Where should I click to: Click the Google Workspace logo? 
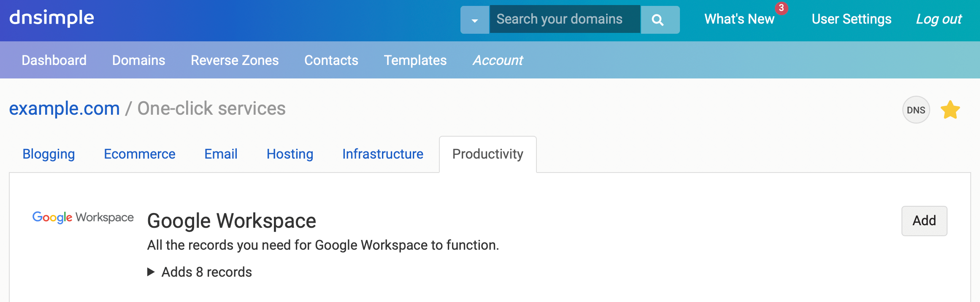(83, 217)
